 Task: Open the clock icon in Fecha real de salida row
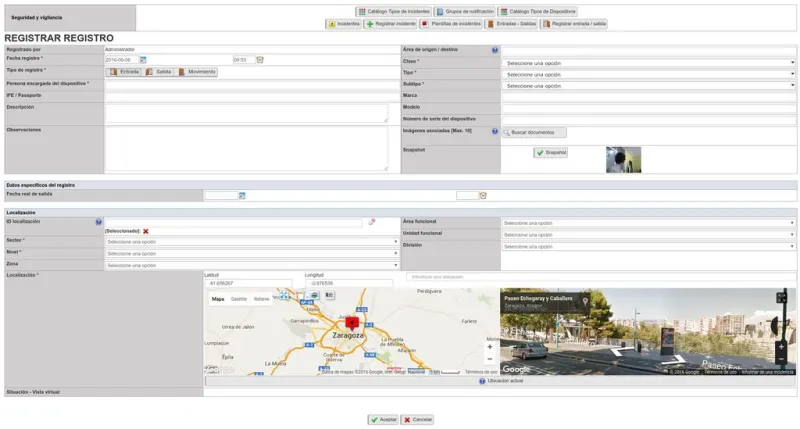[483, 195]
